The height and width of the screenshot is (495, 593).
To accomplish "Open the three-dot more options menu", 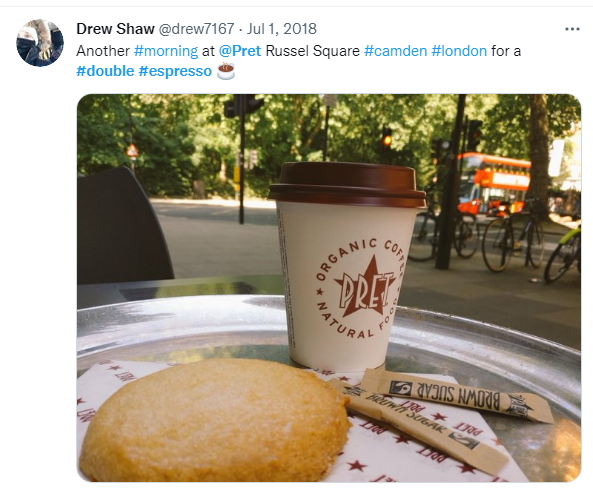I will pyautogui.click(x=572, y=29).
